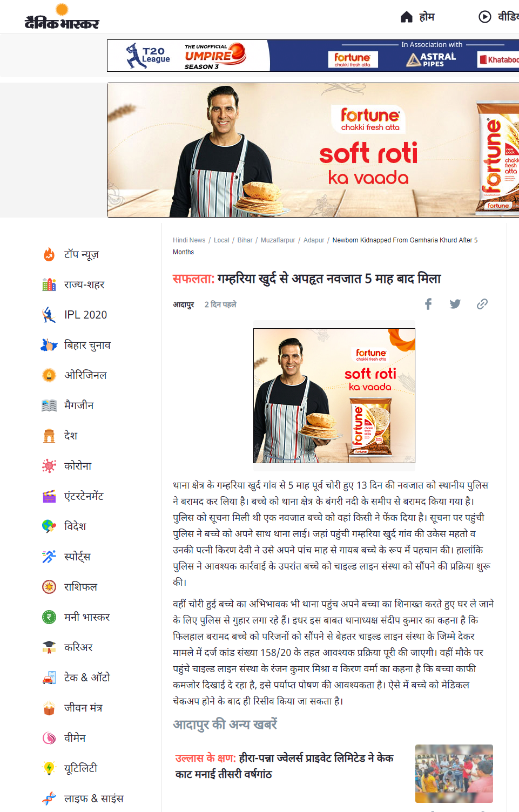Go to राशिफल section
Image resolution: width=519 pixels, height=812 pixels.
point(81,587)
